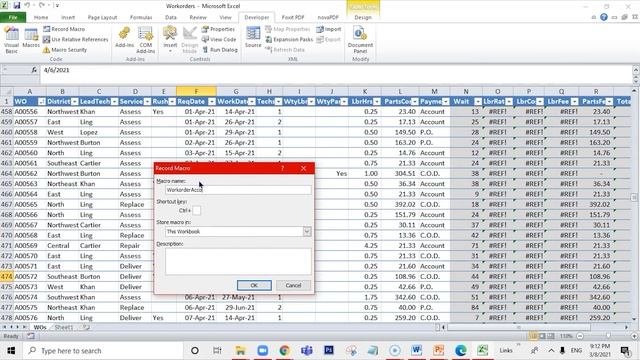
Task: Click OK in Record Macro dialog
Action: pos(254,285)
